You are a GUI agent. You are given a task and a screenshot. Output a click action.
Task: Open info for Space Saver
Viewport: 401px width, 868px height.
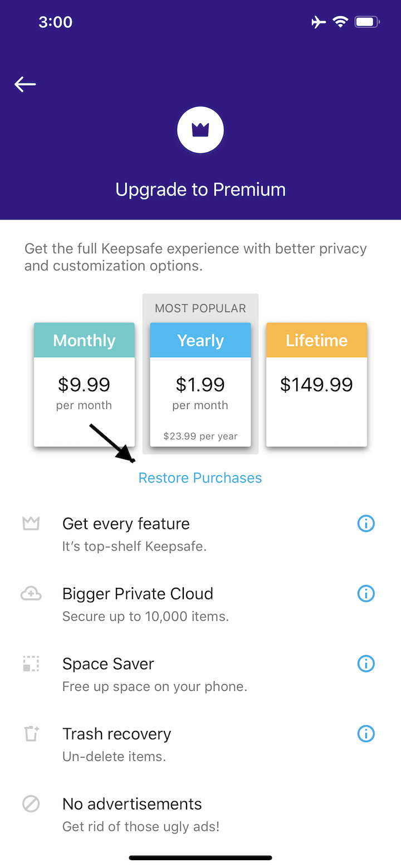(x=366, y=664)
